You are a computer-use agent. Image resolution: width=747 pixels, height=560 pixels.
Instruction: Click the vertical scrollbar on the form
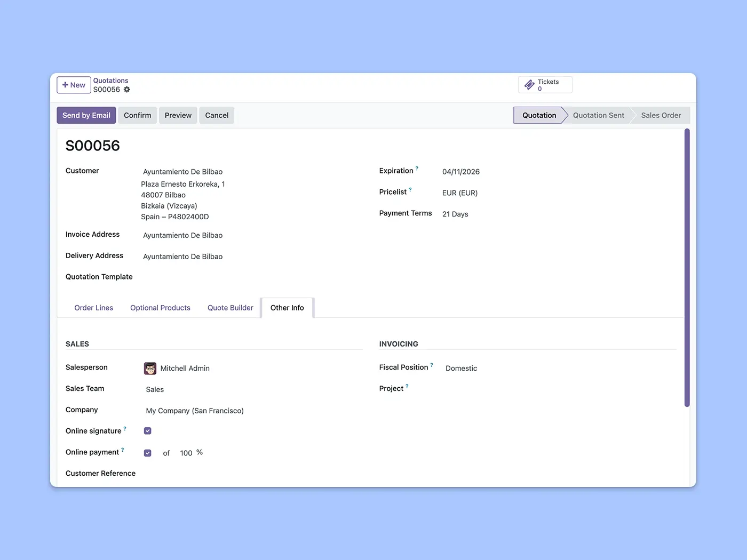[687, 267]
